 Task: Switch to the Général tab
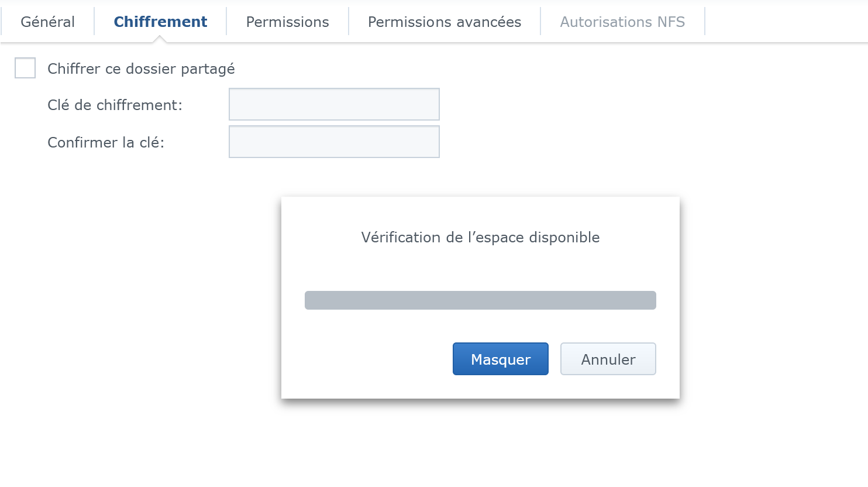(47, 22)
